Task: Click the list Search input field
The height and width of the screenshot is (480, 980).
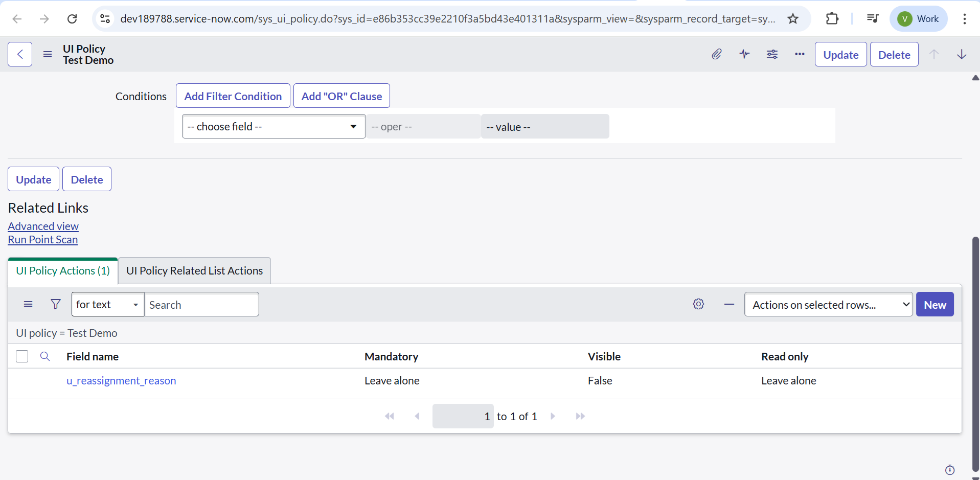Action: click(x=202, y=305)
